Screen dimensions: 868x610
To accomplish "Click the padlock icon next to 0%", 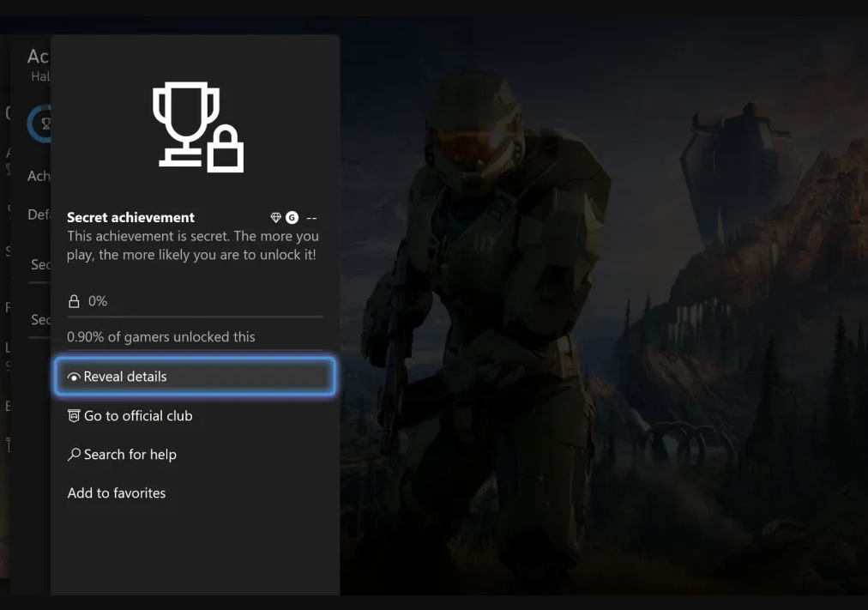I will click(x=74, y=301).
